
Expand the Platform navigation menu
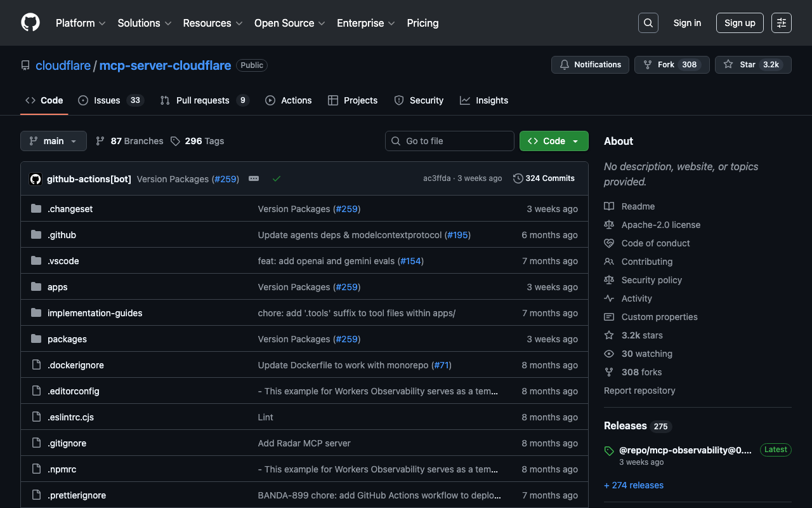81,23
